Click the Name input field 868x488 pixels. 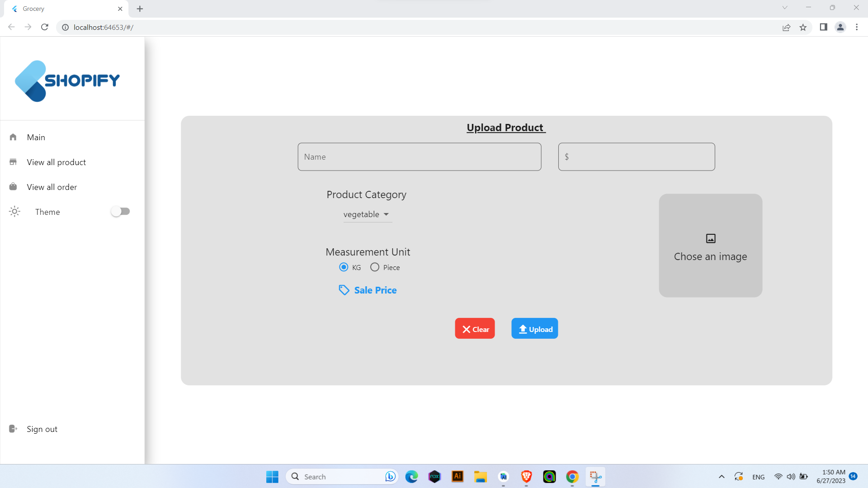click(x=419, y=156)
